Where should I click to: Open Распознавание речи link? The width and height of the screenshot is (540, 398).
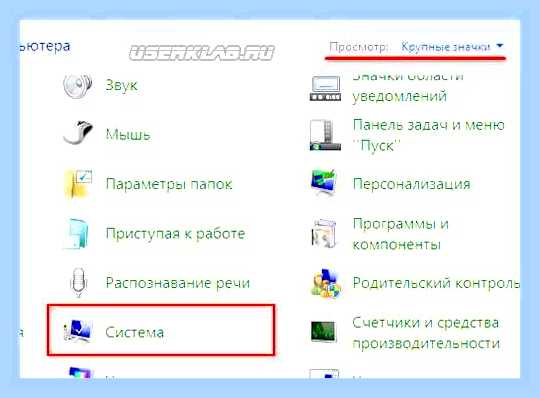(177, 283)
